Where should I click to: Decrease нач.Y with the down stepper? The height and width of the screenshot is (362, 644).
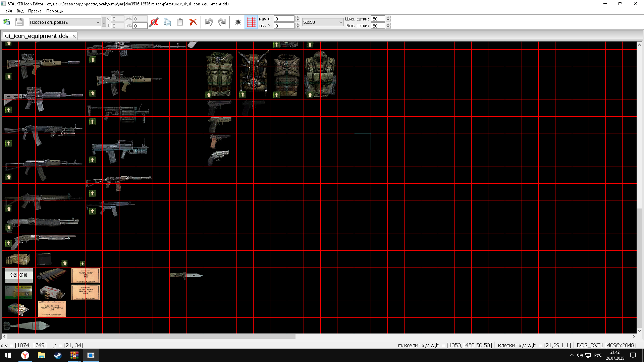pos(298,27)
